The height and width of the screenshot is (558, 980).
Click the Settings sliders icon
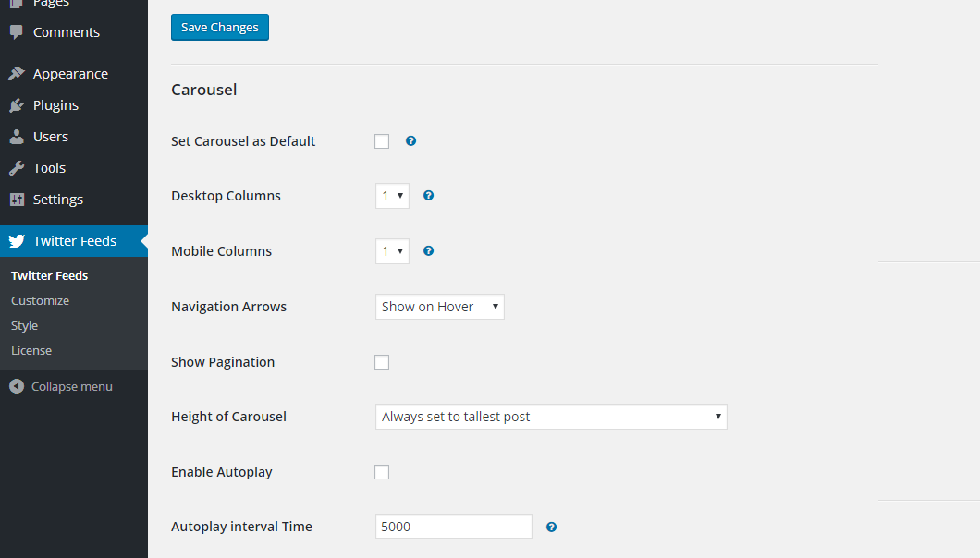pyautogui.click(x=17, y=200)
